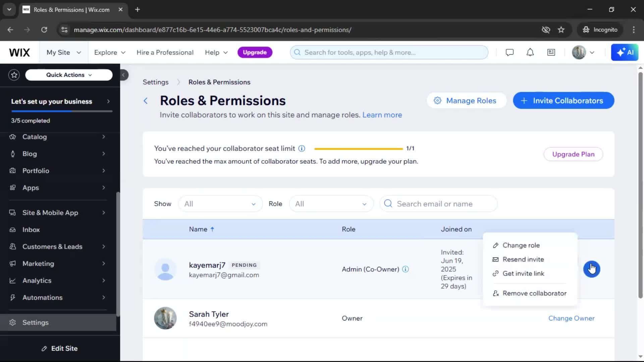Screen dimensions: 644x362
Task: Choose Get invite link option
Action: coord(530,274)
